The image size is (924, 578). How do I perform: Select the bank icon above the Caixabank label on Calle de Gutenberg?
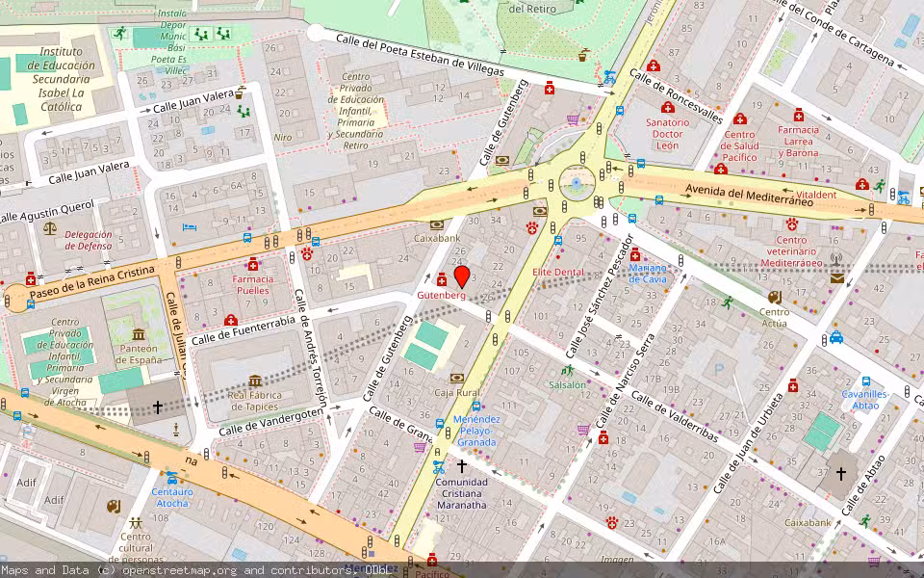point(437,225)
